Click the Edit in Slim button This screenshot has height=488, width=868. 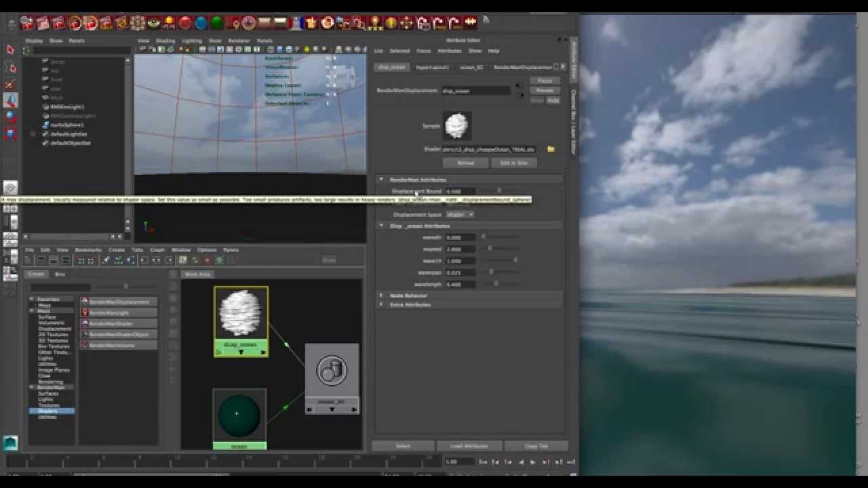click(x=513, y=163)
